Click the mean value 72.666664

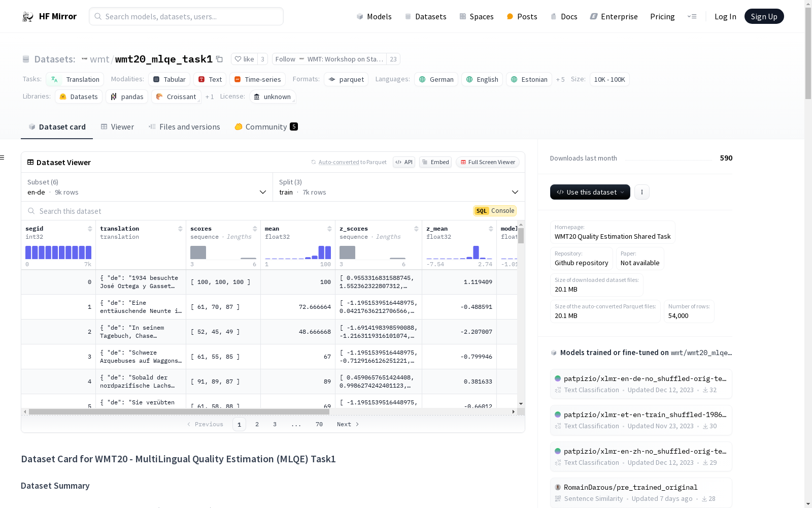[x=315, y=307]
